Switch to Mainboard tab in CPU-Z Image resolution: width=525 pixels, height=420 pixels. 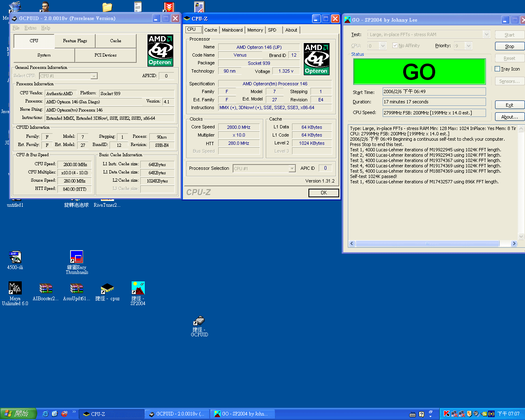point(232,30)
